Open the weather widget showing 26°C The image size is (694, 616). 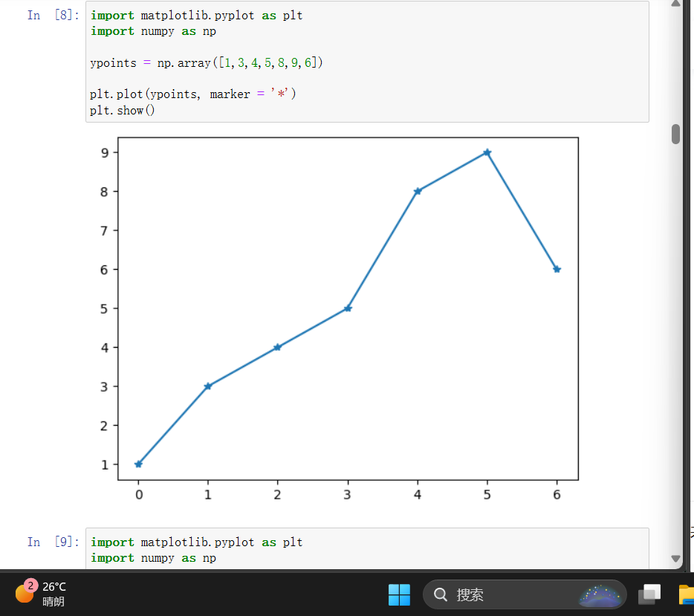tap(41, 594)
